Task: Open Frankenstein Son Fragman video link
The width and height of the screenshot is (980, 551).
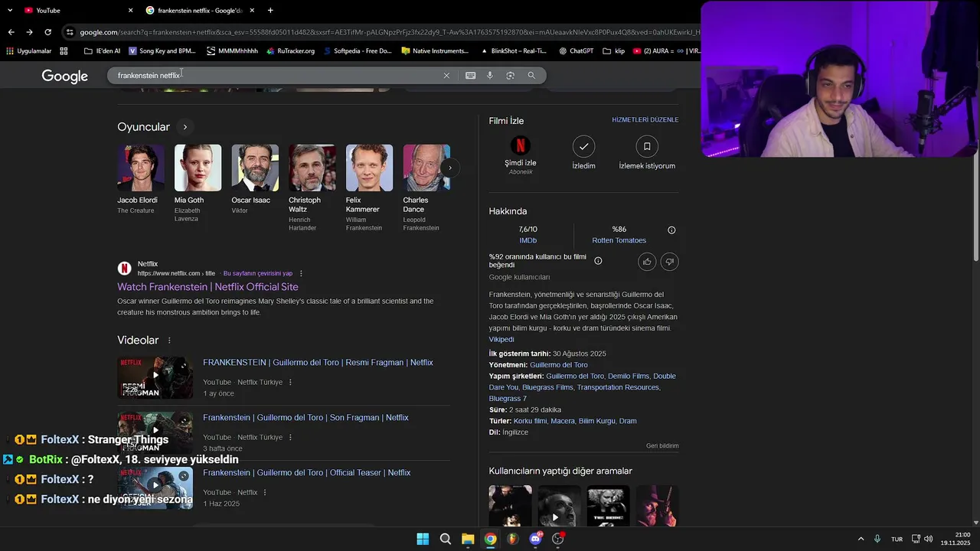Action: coord(305,418)
